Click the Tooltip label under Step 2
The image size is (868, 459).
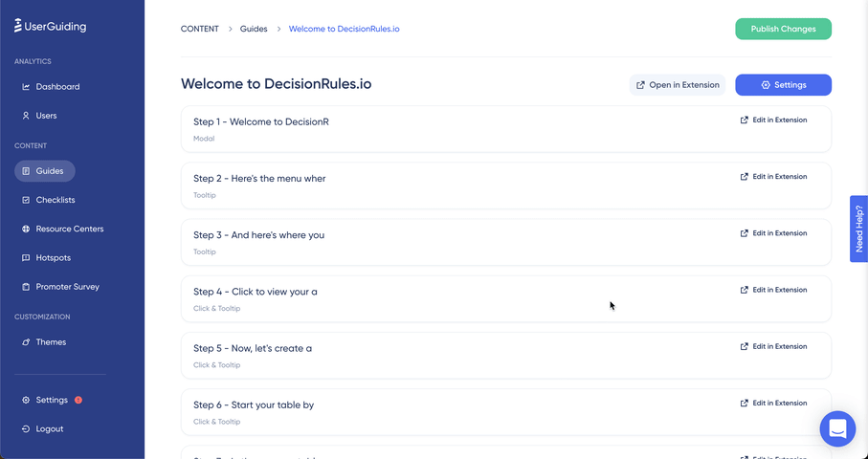(205, 195)
